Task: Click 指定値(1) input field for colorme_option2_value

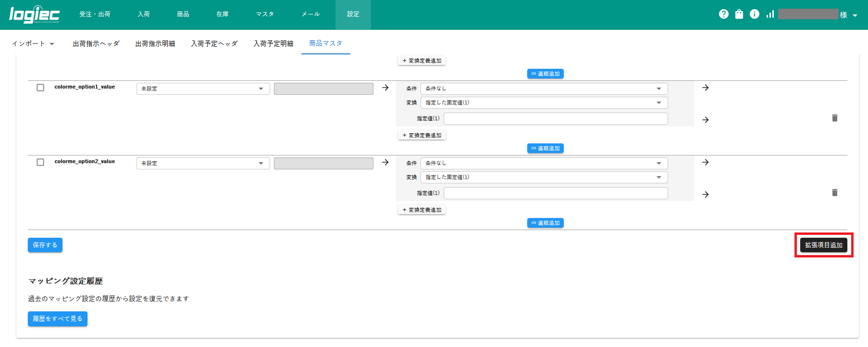Action: coord(555,193)
